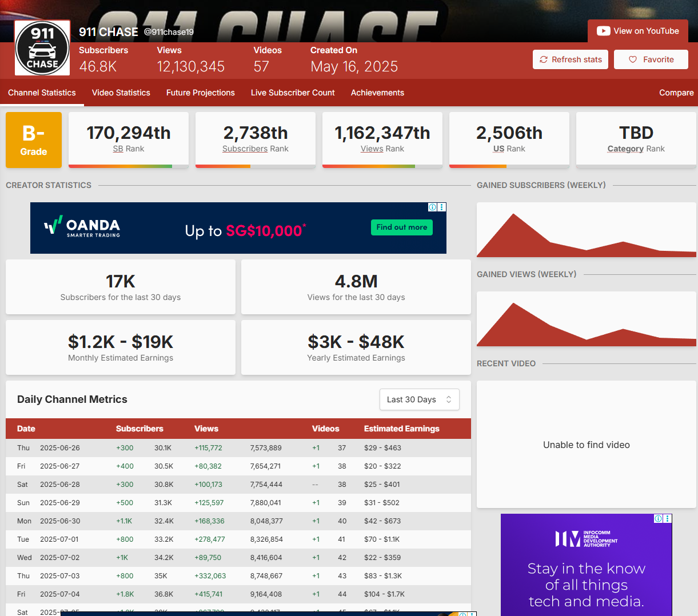Open the IMDA ad options menu icon
The width and height of the screenshot is (698, 616).
[x=668, y=518]
